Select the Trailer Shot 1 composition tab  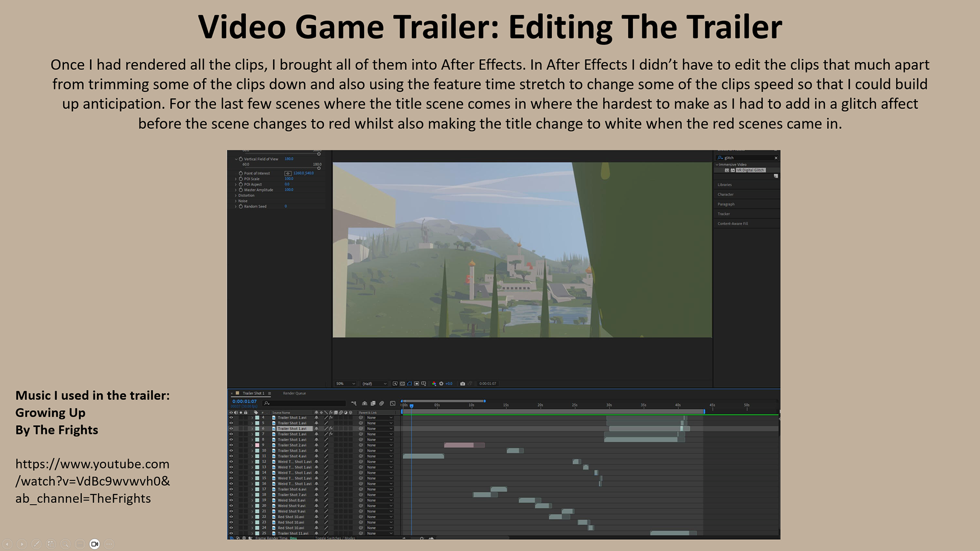click(x=253, y=393)
